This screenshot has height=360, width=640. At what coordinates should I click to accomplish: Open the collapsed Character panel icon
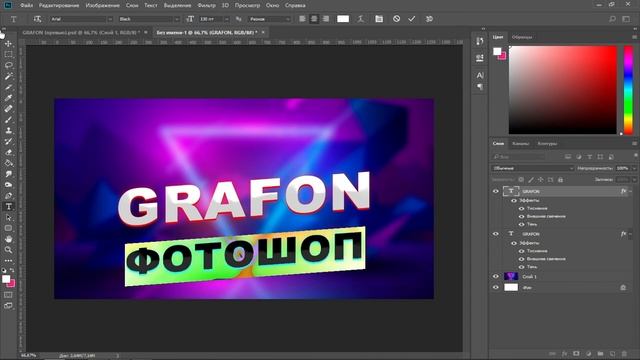tap(480, 75)
